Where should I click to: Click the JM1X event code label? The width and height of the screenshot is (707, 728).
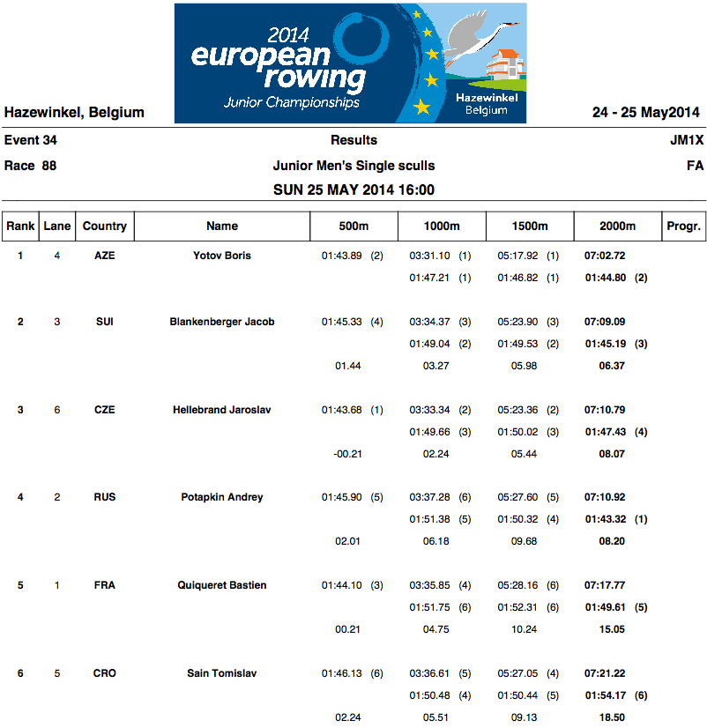tap(686, 140)
